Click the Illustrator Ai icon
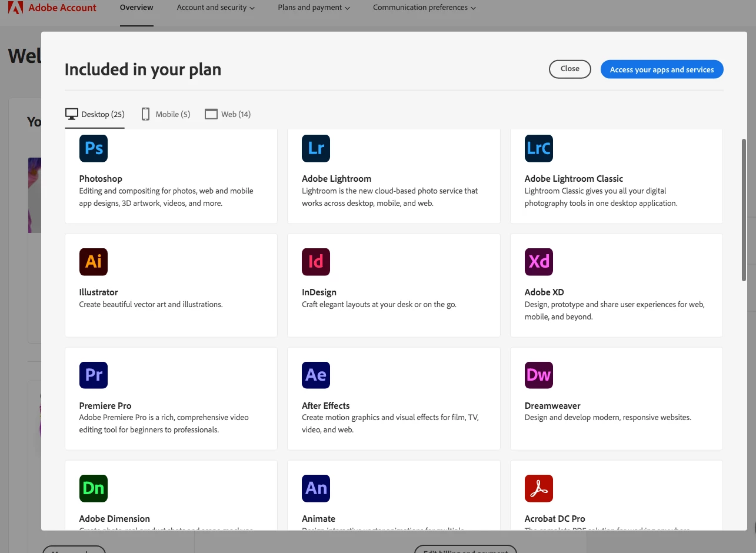The width and height of the screenshot is (756, 553). tap(94, 262)
